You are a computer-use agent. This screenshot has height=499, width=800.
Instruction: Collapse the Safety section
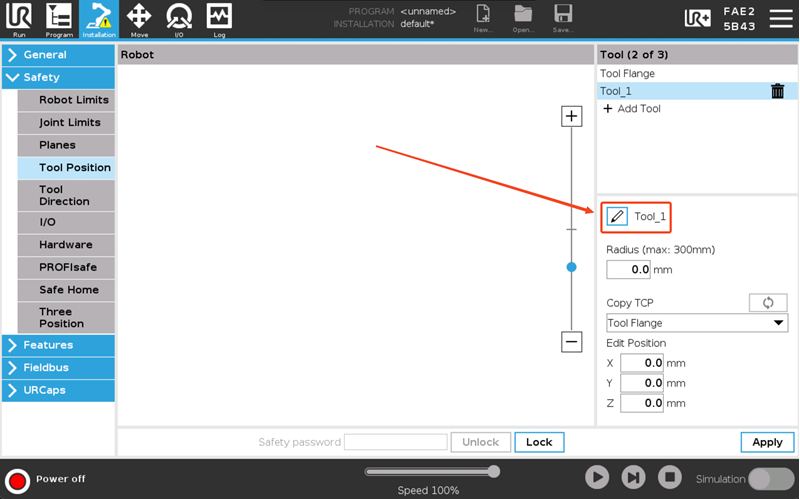tap(58, 77)
